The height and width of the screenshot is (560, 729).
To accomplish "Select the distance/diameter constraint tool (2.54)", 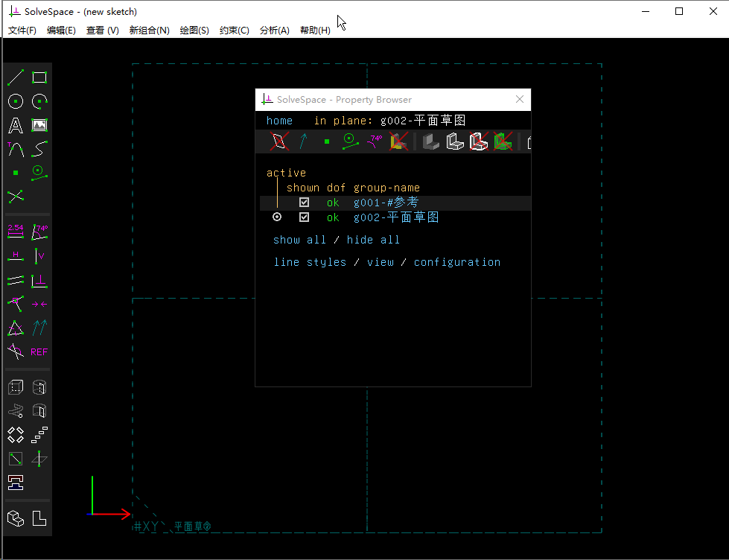I will [x=15, y=232].
